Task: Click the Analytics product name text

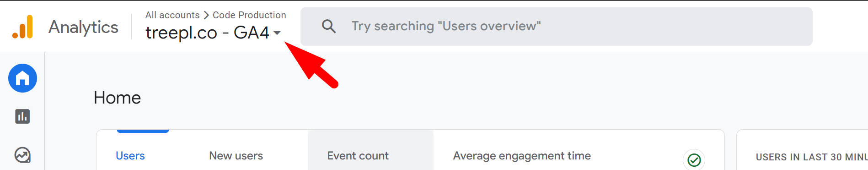Action: pos(83,27)
